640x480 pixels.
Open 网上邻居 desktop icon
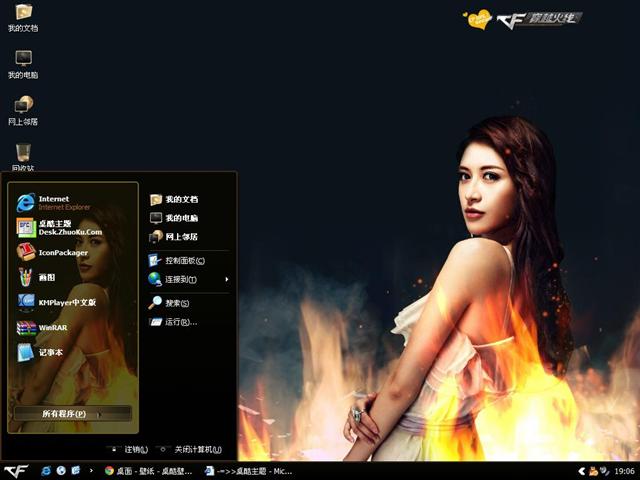(23, 111)
